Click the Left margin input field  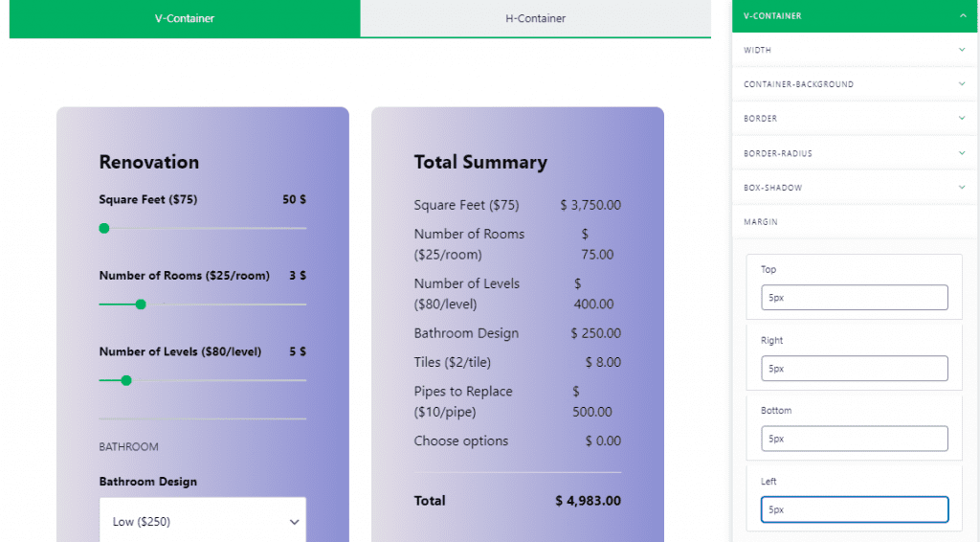pos(855,509)
